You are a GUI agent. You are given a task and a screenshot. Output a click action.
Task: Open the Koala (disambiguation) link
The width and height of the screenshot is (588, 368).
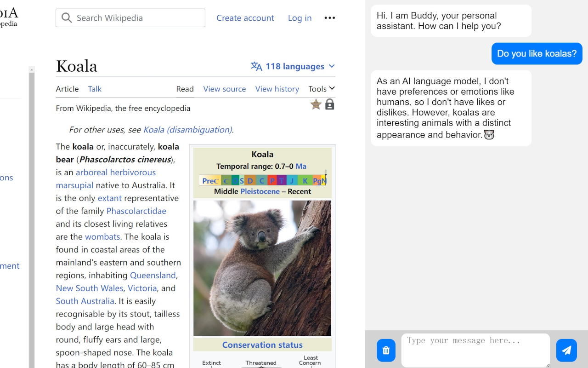(x=187, y=130)
